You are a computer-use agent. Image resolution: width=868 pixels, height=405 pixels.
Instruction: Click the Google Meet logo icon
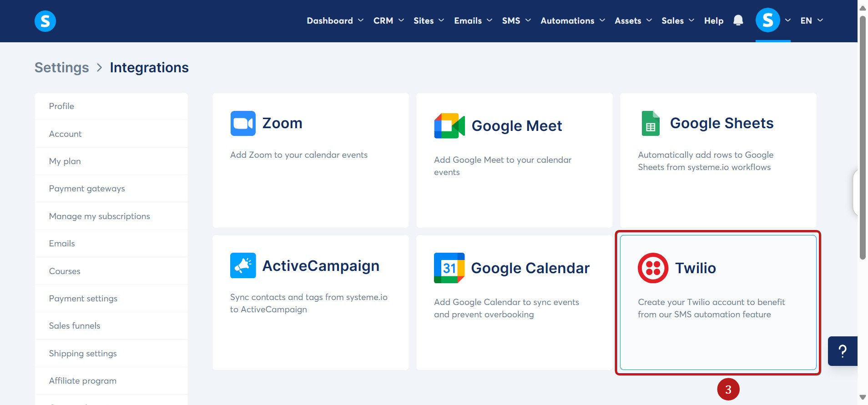(449, 126)
